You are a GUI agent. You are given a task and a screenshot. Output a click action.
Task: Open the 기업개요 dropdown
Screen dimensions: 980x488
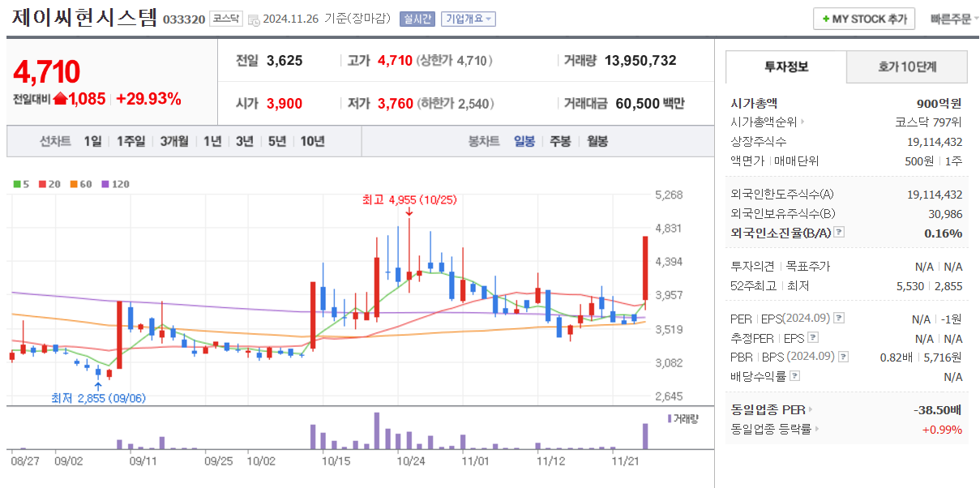pyautogui.click(x=468, y=19)
